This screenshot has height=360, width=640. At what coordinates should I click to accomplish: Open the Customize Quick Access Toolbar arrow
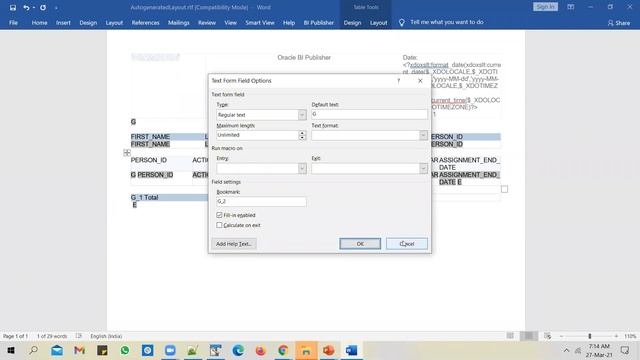pos(56,8)
